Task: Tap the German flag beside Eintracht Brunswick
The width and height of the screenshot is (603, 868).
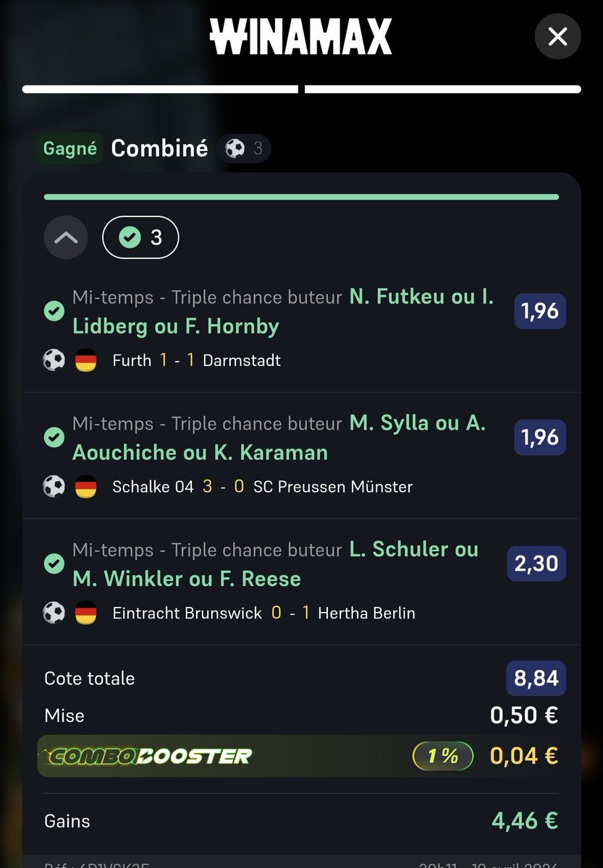Action: pos(86,613)
